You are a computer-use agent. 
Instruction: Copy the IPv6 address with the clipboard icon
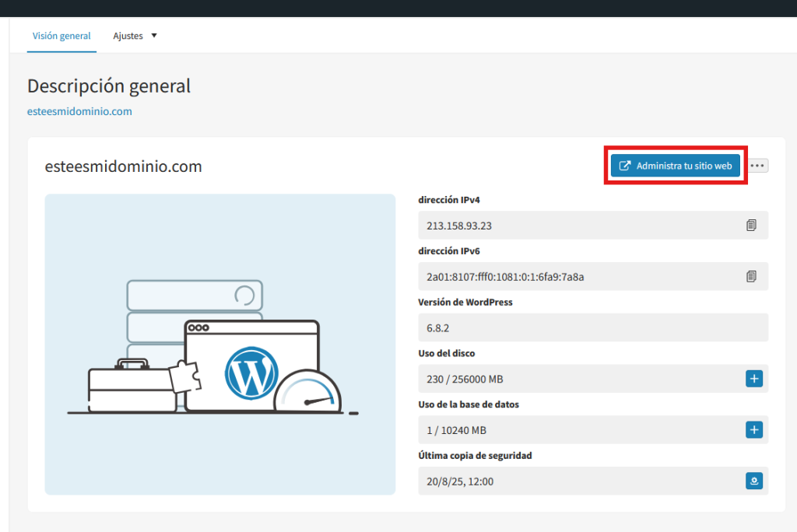[751, 276]
